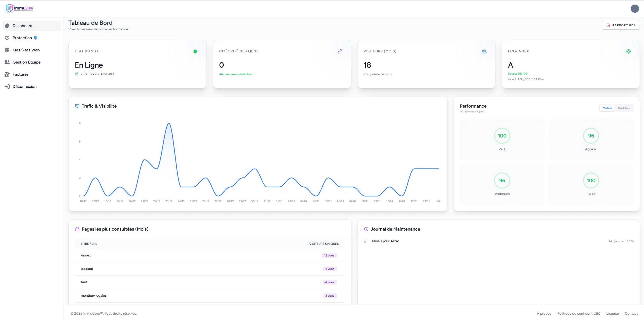644x321 pixels.
Task: Click the link icon on Intégrité des Liens card
Action: (340, 51)
